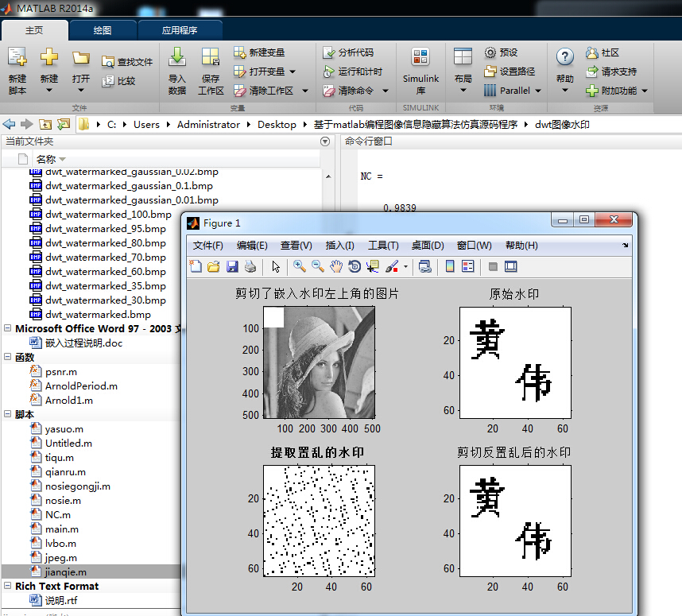Switch to the 绘图 (Plots) tab

tap(103, 30)
